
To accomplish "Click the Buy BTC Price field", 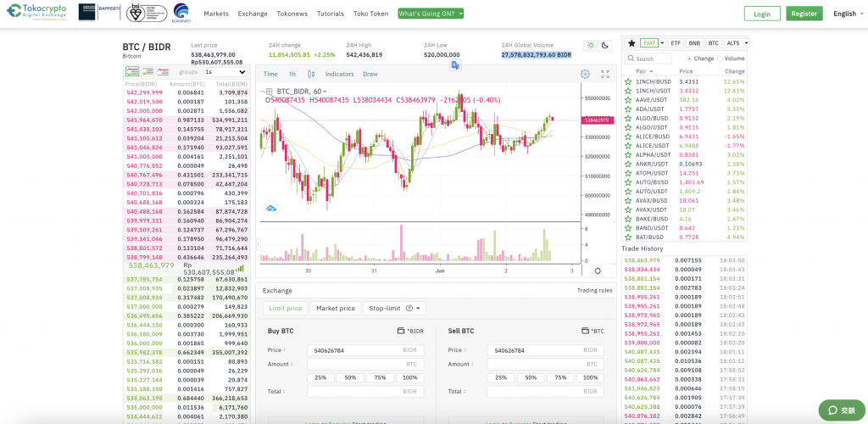I will 365,350.
